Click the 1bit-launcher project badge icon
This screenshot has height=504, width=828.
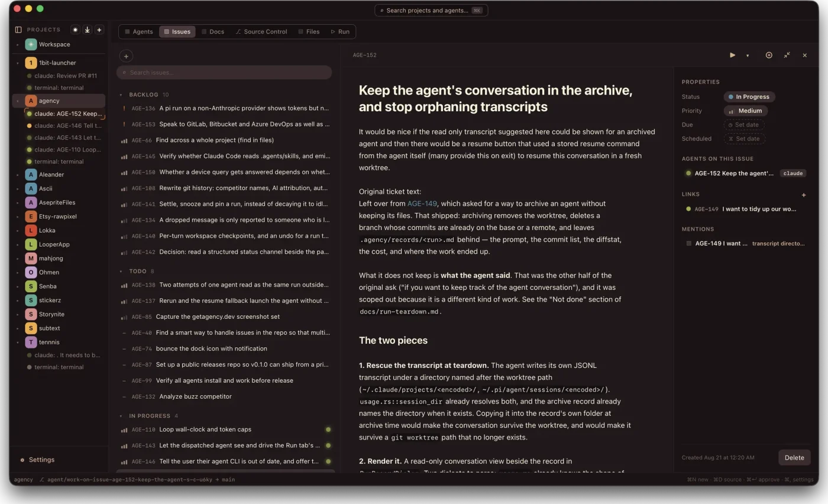pyautogui.click(x=31, y=63)
